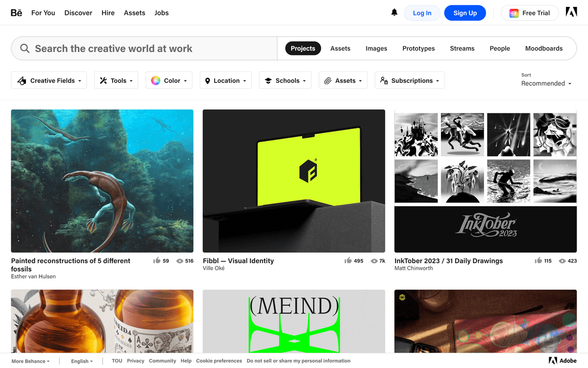Screen dimensions: 588x368
Task: Click the views eye icon on InkTober 2023 project
Action: point(563,261)
